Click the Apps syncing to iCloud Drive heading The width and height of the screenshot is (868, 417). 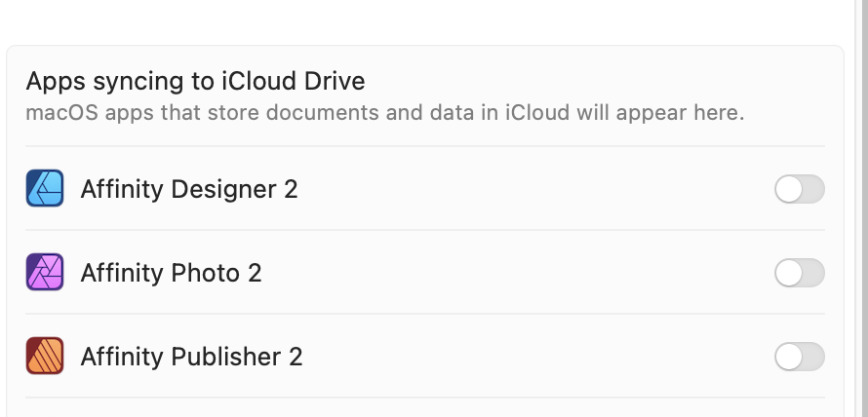pos(195,81)
